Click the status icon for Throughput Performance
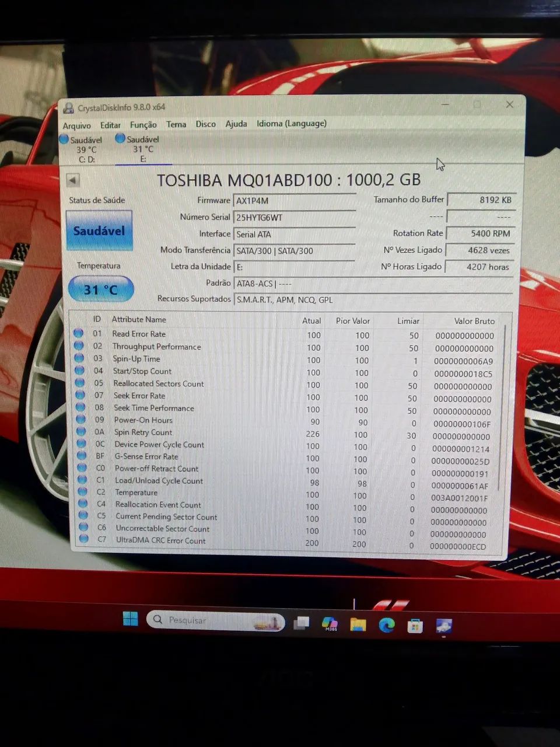This screenshot has width=560, height=747. 79,346
